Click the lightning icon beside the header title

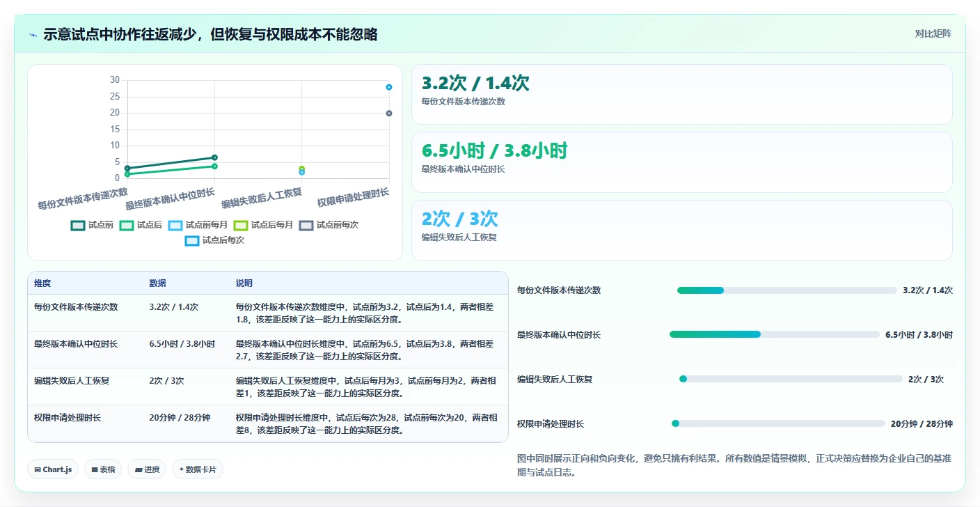tap(33, 34)
